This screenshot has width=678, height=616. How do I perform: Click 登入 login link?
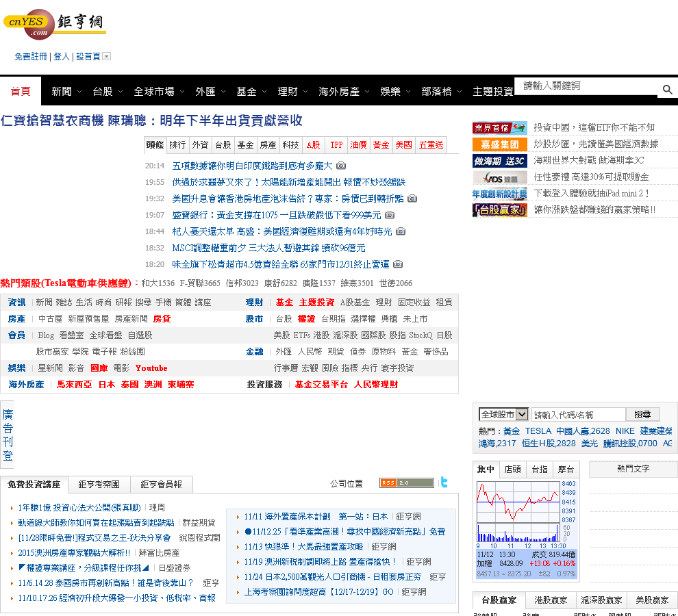click(62, 56)
